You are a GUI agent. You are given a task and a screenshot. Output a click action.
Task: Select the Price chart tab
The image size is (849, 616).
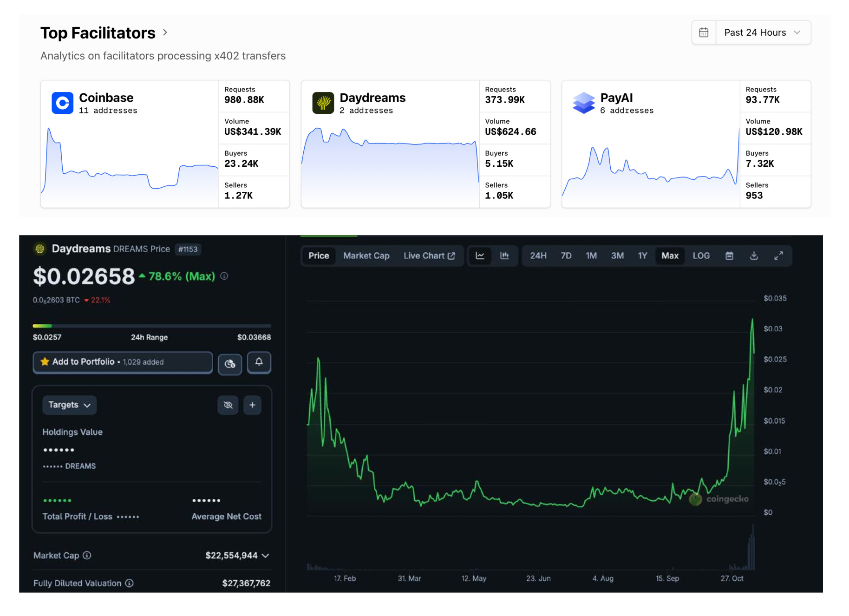[x=319, y=256]
